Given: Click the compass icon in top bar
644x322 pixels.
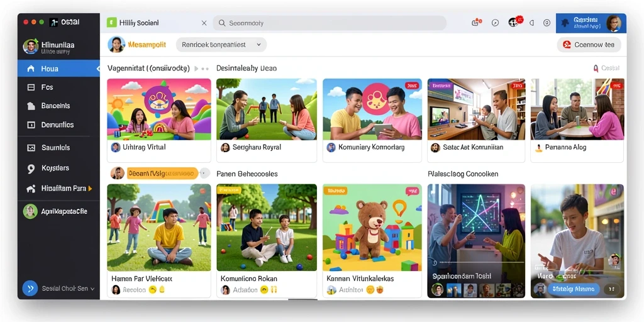Looking at the screenshot, I should 496,23.
